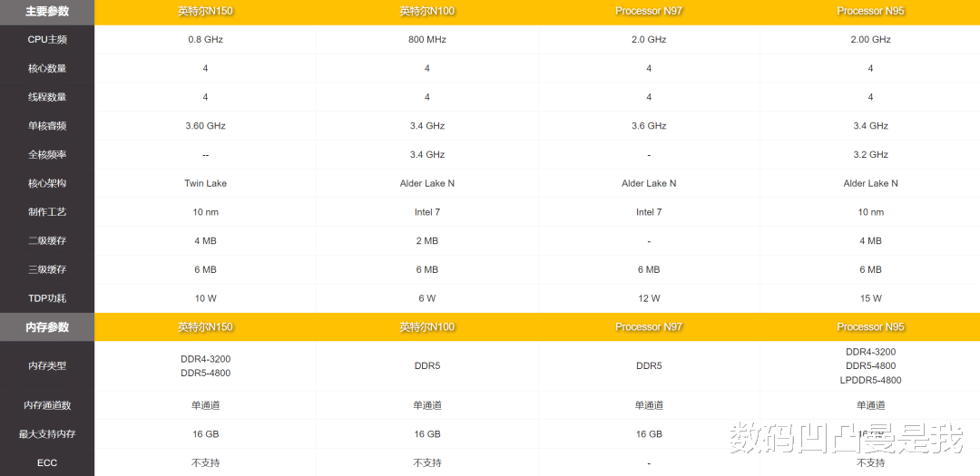Click the 最大支持内存 row label
Screen dimensions: 980x476
(47, 434)
